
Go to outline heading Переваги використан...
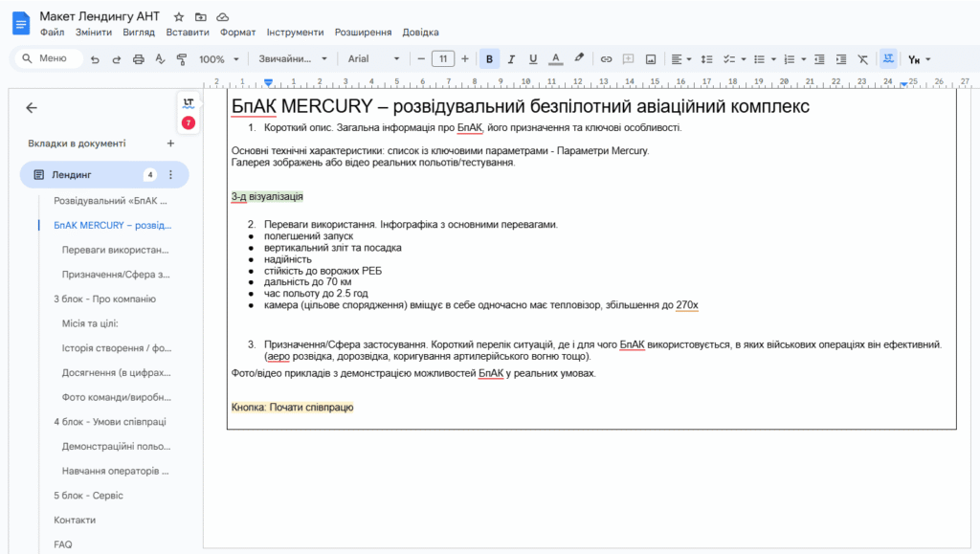point(115,250)
